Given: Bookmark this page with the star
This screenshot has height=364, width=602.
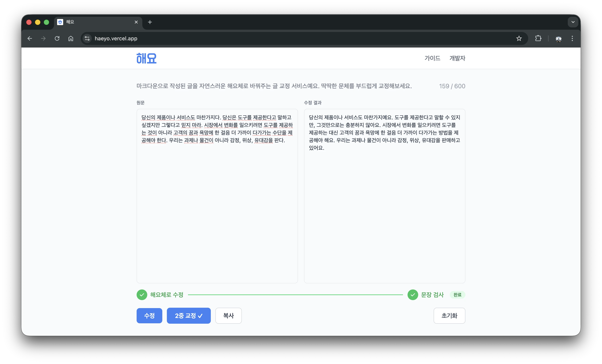Looking at the screenshot, I should 519,38.
